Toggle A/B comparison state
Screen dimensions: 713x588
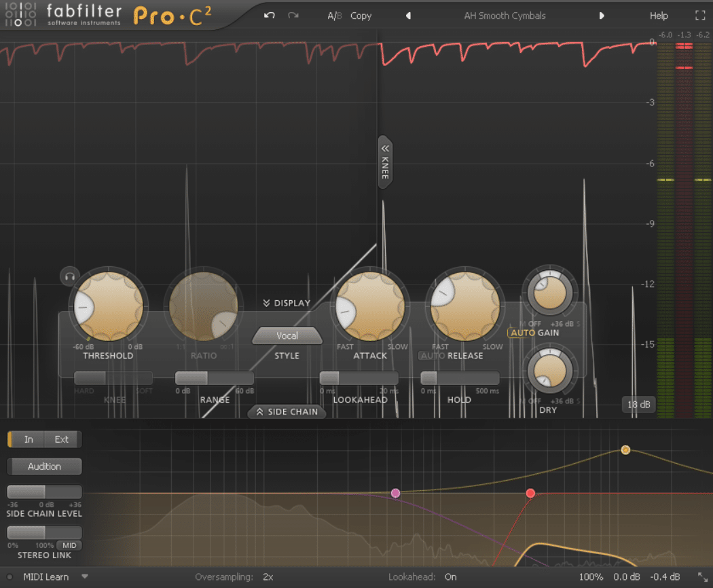[x=334, y=16]
